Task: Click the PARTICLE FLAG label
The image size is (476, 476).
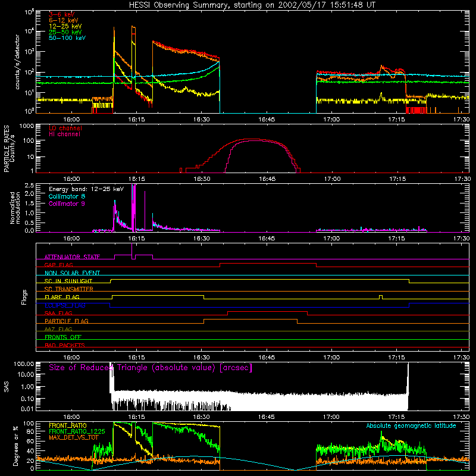Action: tap(67, 321)
